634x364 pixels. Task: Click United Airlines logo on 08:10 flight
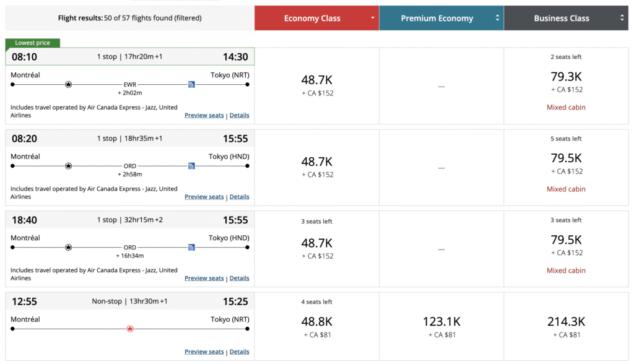192,84
